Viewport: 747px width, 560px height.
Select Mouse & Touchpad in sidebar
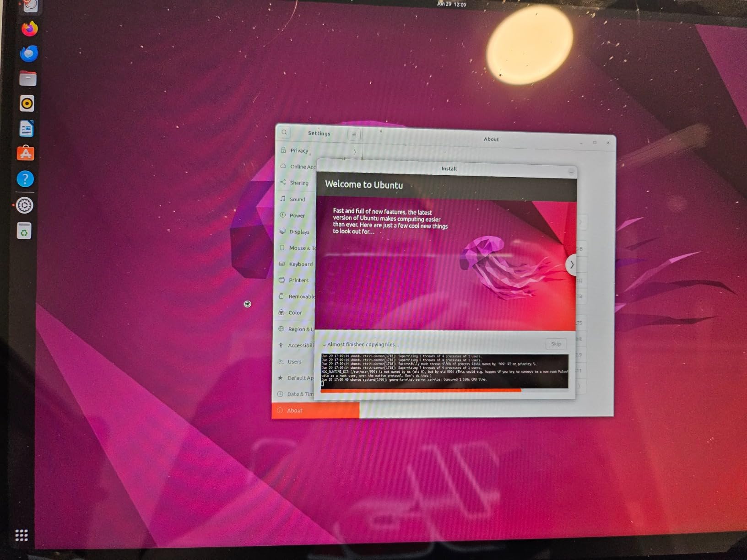coord(295,248)
